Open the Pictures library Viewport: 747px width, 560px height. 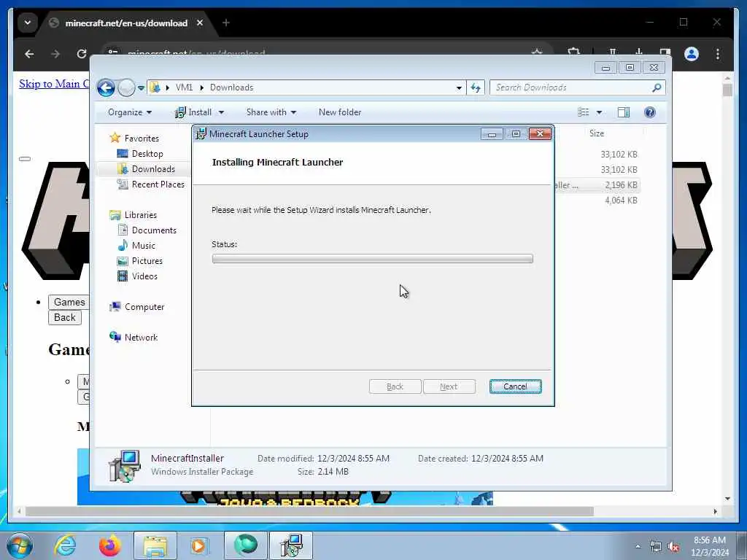click(x=147, y=261)
